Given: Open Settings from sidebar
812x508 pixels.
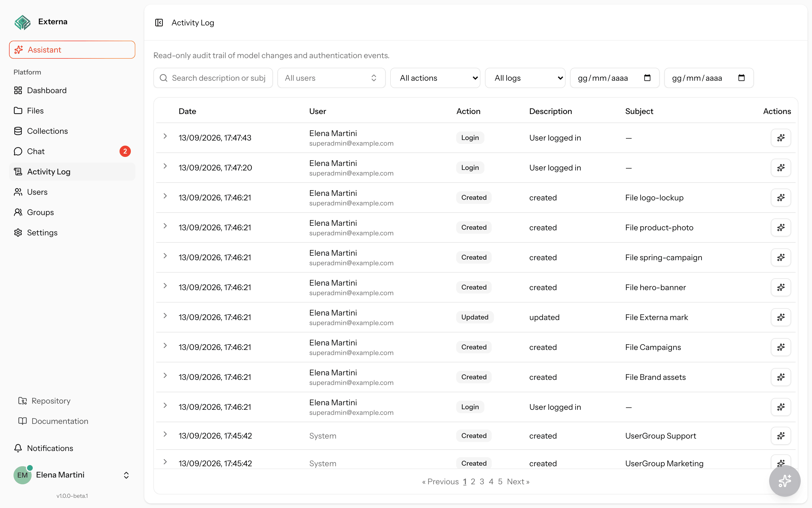Looking at the screenshot, I should coord(72,233).
